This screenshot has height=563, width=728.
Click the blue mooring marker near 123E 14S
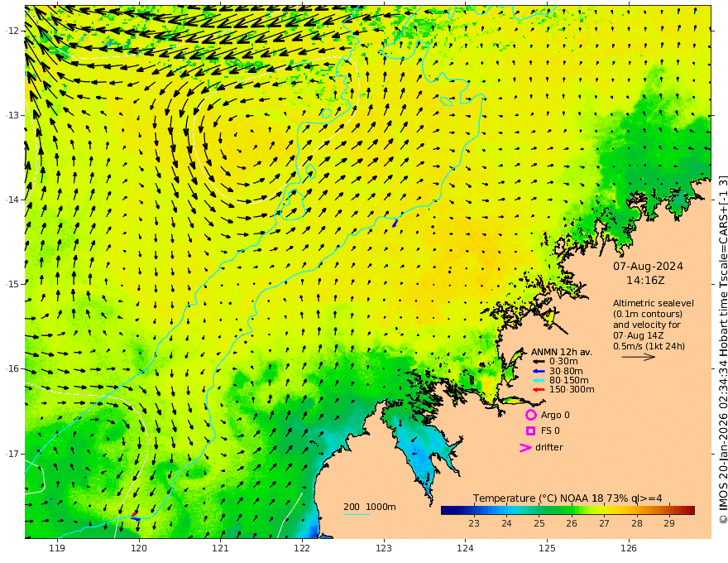click(395, 224)
